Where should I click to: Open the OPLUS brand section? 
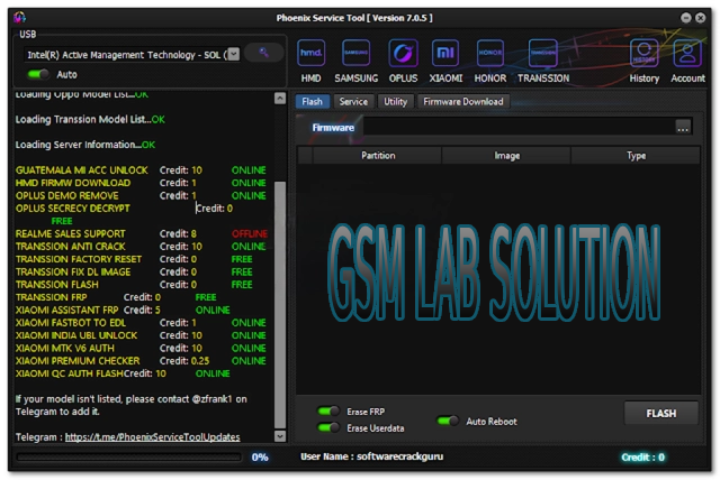403,54
